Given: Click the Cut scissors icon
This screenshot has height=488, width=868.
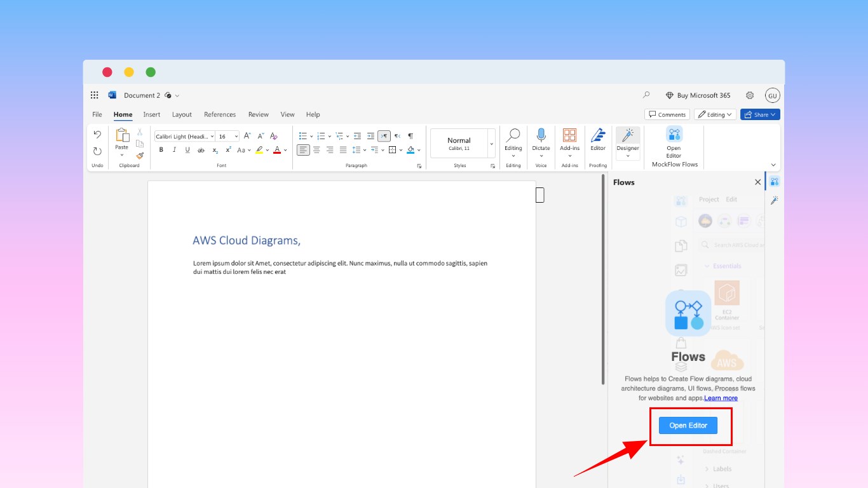Looking at the screenshot, I should pos(140,132).
